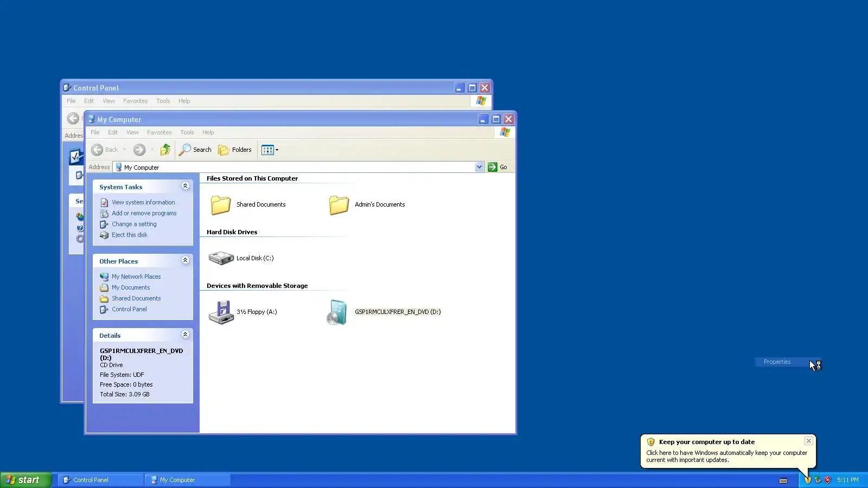Open the Tools menu in Control Panel window

coord(163,101)
